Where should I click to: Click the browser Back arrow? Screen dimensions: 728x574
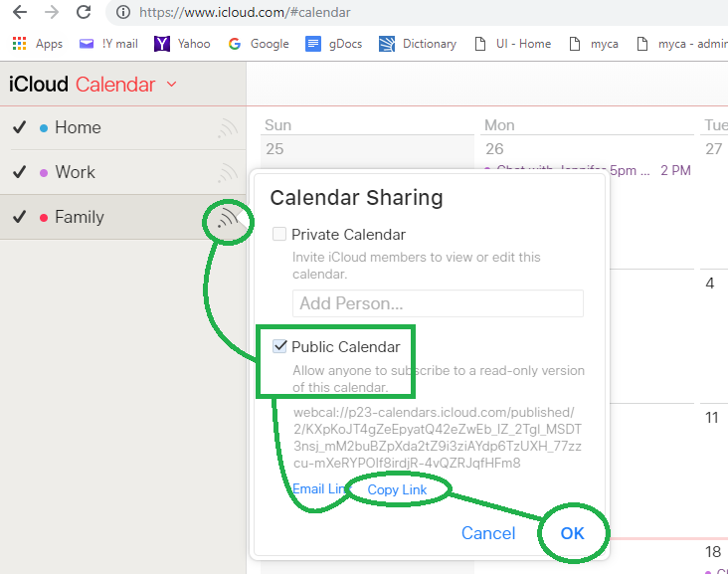(x=20, y=12)
